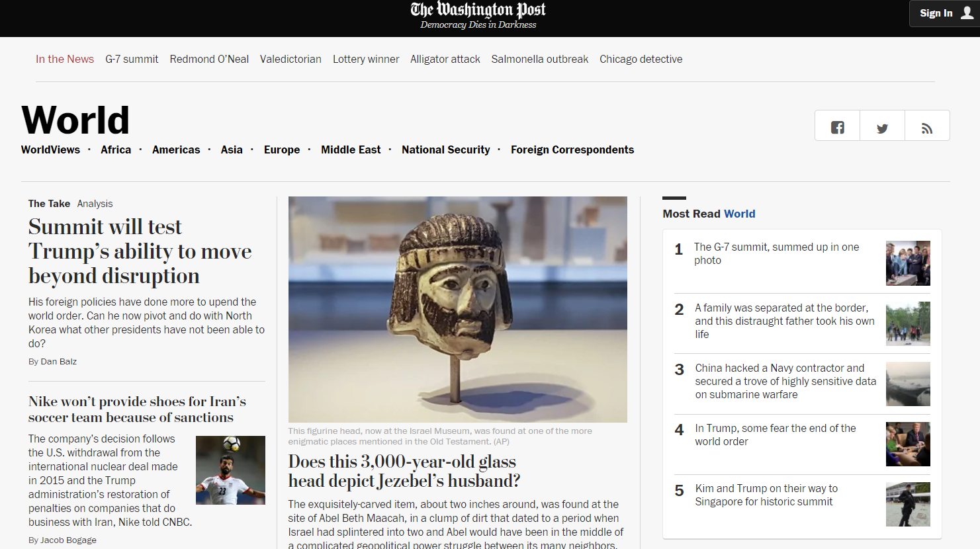Image resolution: width=980 pixels, height=549 pixels.
Task: Select the Foreign Correspondents section tab
Action: 572,149
